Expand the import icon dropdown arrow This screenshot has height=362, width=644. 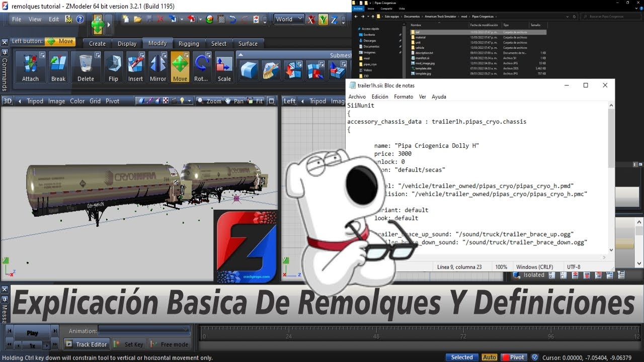[182, 20]
